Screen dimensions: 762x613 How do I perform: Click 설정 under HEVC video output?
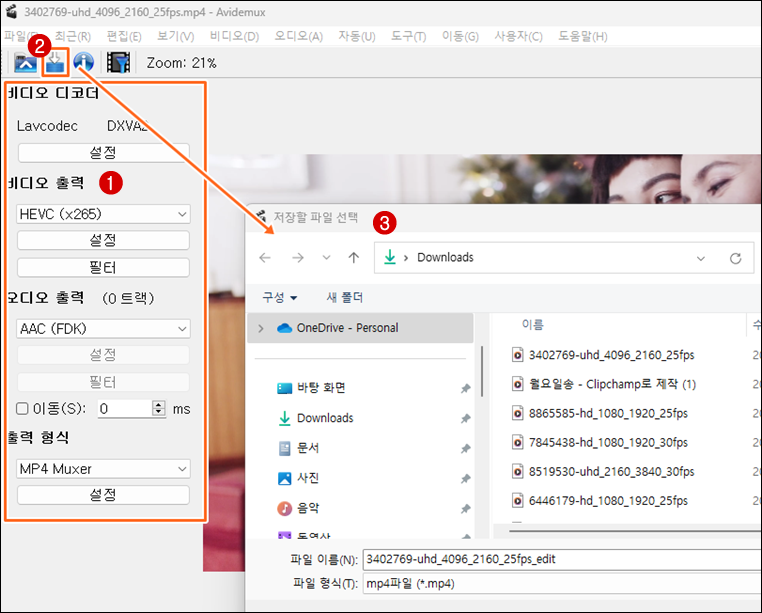click(x=103, y=240)
